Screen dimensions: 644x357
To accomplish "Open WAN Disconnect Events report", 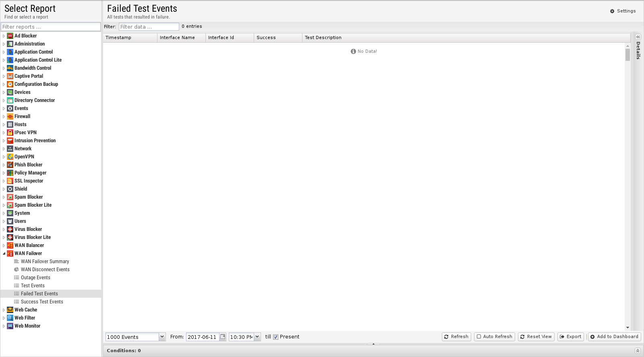I will click(x=45, y=270).
